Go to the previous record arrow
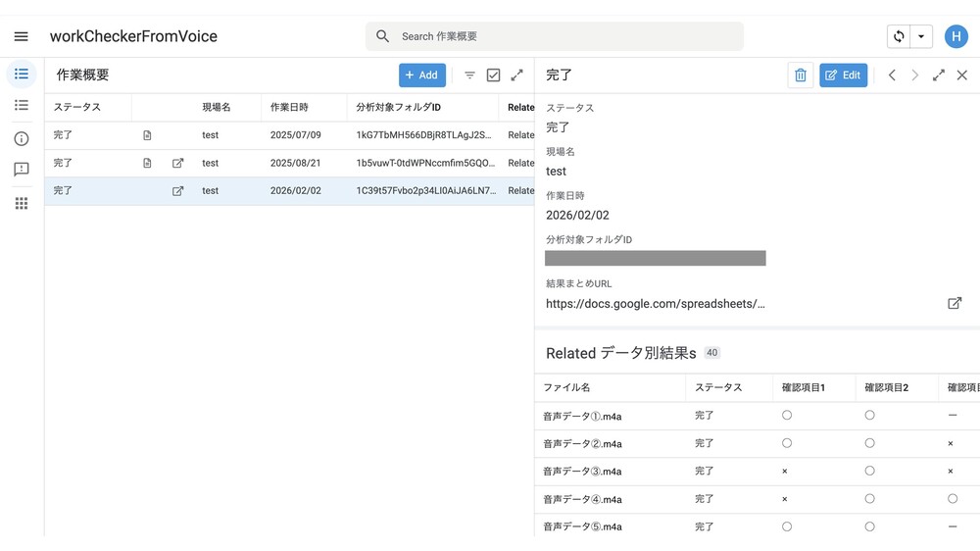 click(x=892, y=75)
